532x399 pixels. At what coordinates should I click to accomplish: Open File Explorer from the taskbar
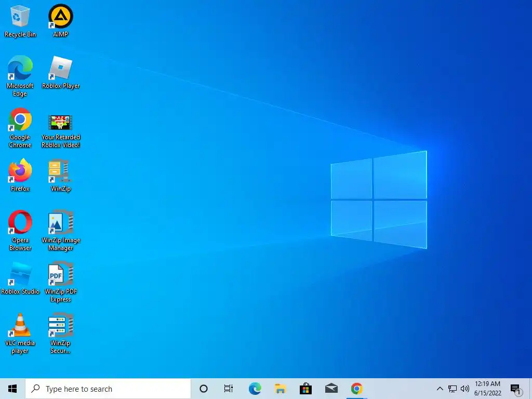click(280, 389)
